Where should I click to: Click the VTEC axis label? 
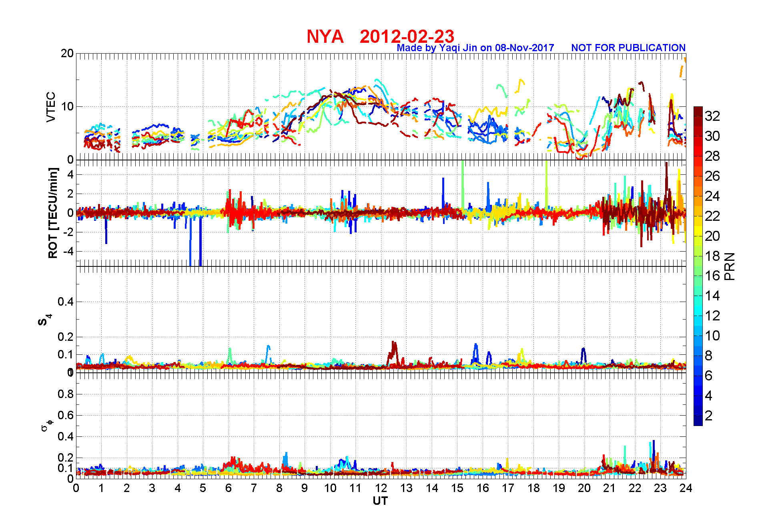(51, 107)
